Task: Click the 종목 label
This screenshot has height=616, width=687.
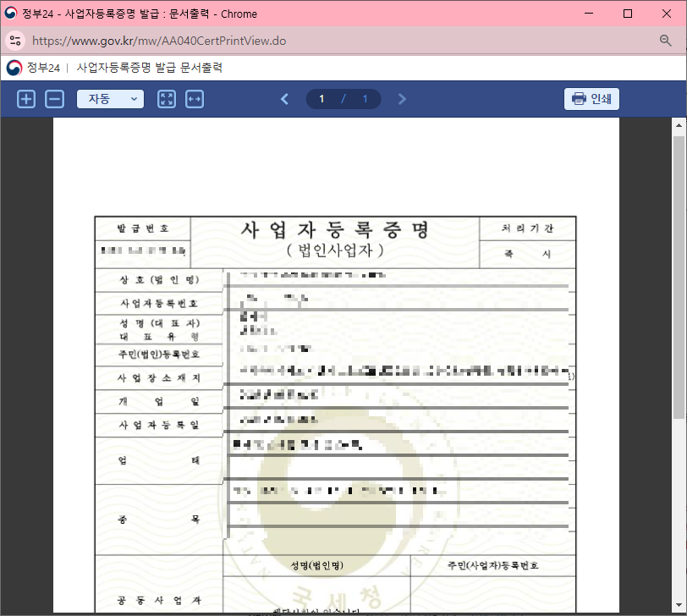Action: point(159,520)
